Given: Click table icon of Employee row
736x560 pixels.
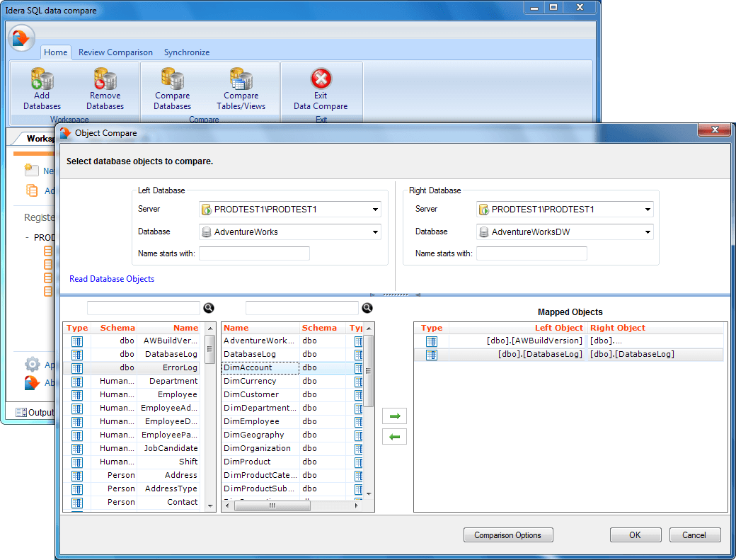Looking at the screenshot, I should coord(77,395).
